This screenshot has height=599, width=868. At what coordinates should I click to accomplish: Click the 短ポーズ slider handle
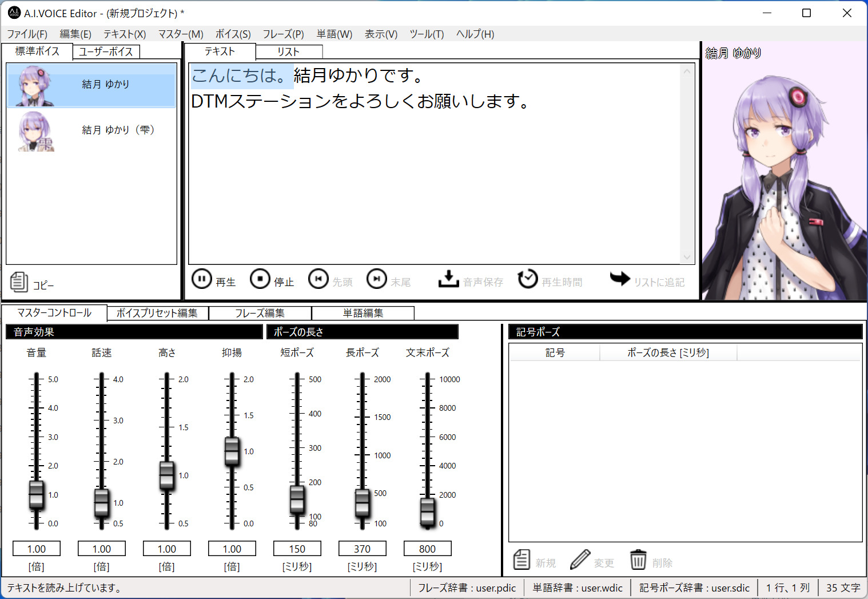(297, 499)
